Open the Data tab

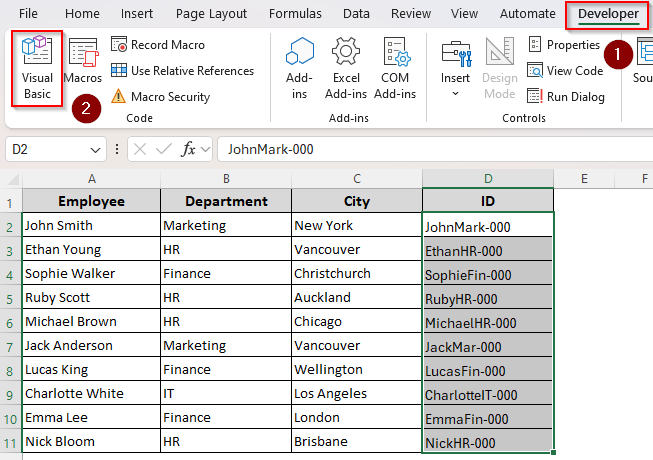click(356, 14)
